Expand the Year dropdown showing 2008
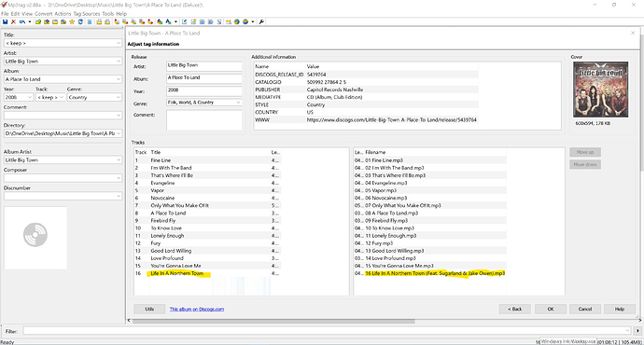This screenshot has width=644, height=345. [x=29, y=97]
